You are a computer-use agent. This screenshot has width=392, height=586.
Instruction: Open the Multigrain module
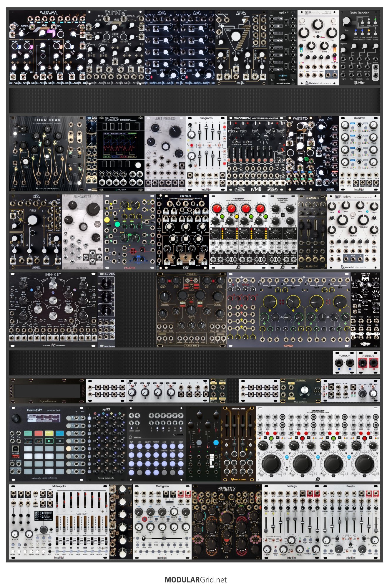tap(162, 522)
